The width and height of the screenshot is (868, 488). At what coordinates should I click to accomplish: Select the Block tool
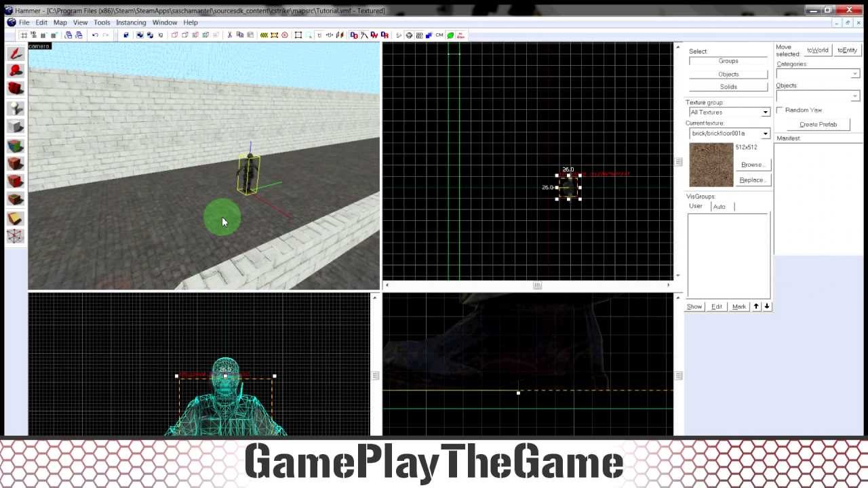click(x=16, y=126)
